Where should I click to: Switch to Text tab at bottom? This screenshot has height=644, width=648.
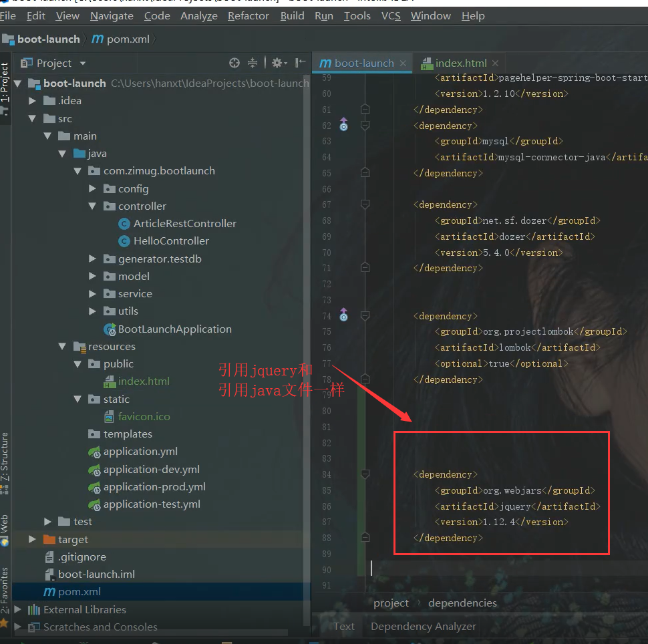(344, 627)
